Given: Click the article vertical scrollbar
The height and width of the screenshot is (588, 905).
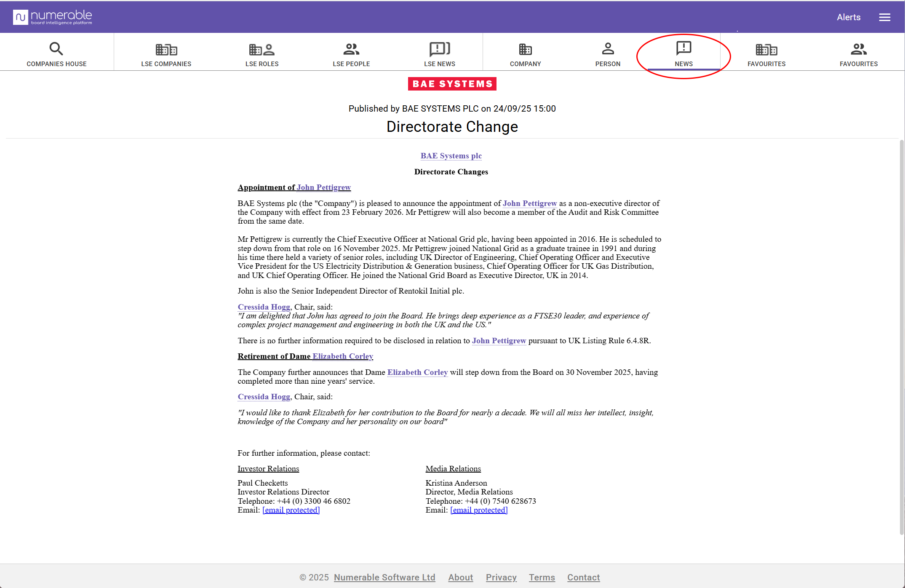Looking at the screenshot, I should click(901, 337).
